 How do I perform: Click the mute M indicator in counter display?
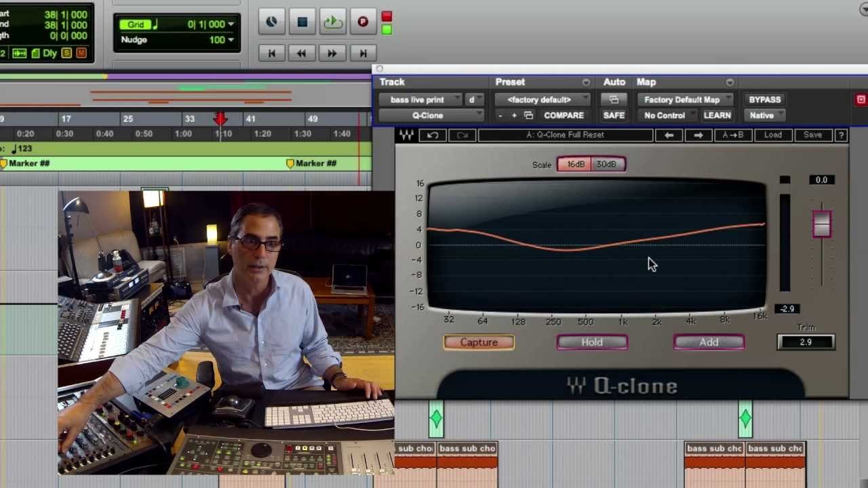point(81,53)
